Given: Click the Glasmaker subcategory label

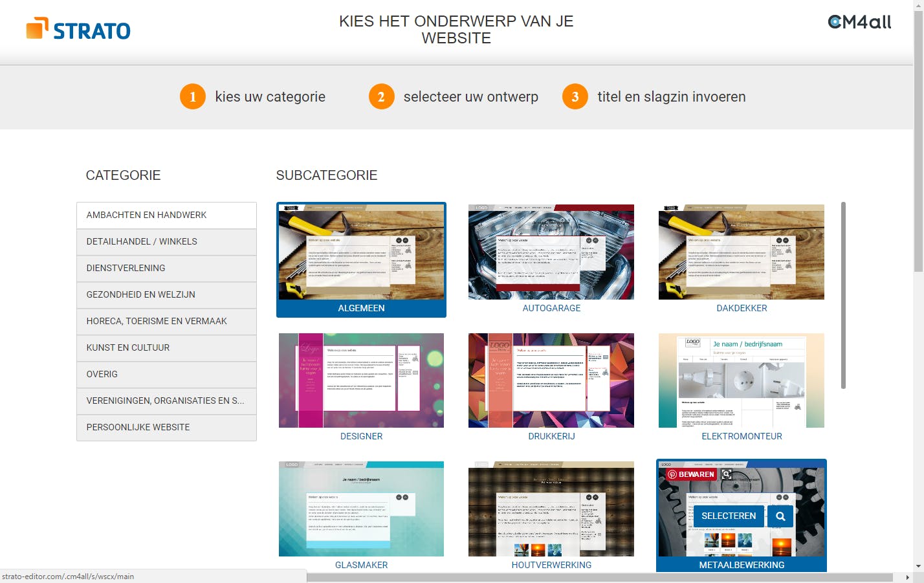Looking at the screenshot, I should (361, 565).
